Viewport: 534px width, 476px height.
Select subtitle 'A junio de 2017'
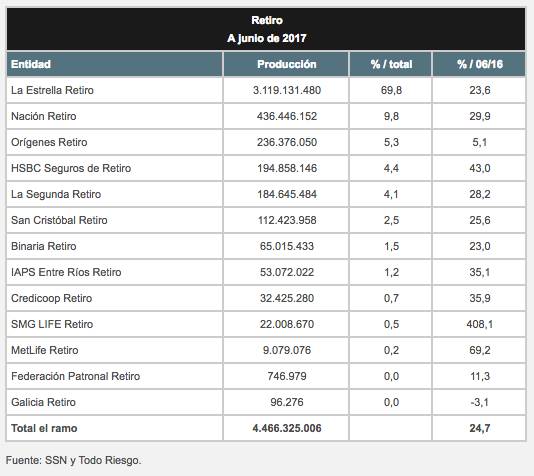click(x=267, y=38)
